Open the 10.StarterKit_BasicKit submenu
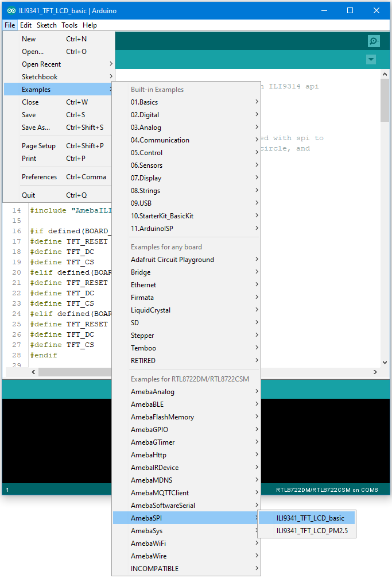The image size is (392, 578). pyautogui.click(x=187, y=215)
